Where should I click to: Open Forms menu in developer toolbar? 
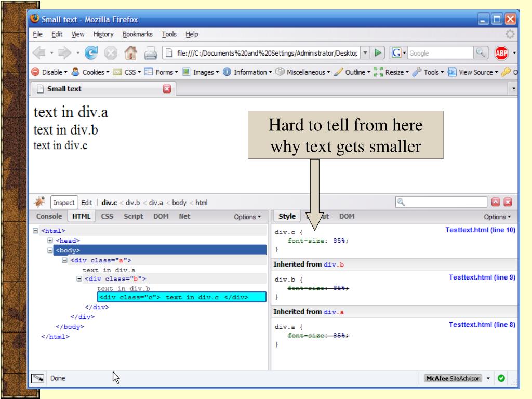click(161, 72)
